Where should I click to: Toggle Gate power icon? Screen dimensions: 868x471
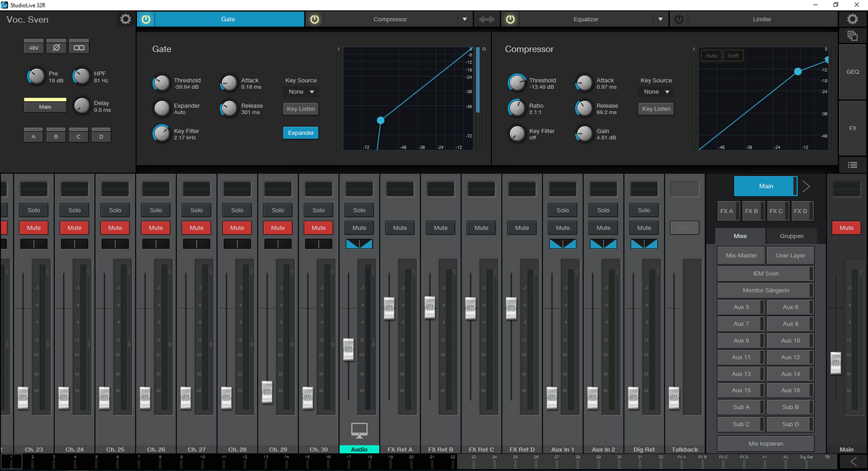point(146,20)
